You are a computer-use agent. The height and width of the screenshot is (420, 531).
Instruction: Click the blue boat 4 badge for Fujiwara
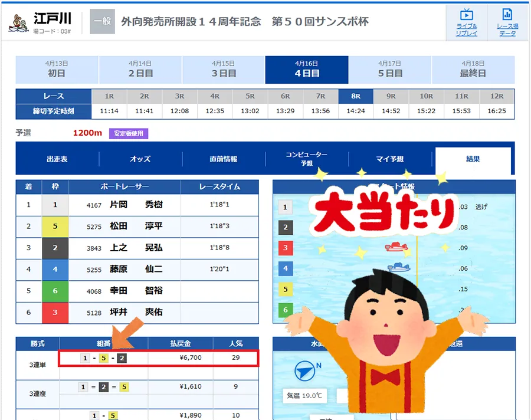click(x=55, y=270)
